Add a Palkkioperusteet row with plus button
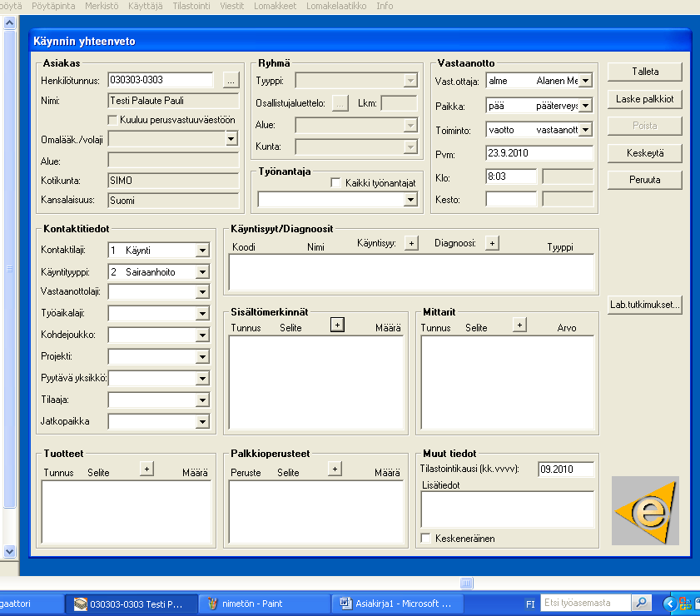 [x=335, y=469]
